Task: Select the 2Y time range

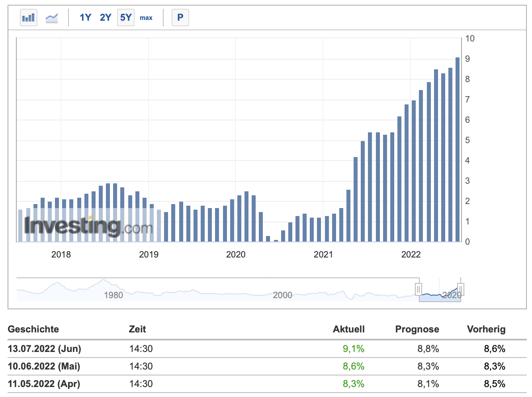Action: (106, 18)
